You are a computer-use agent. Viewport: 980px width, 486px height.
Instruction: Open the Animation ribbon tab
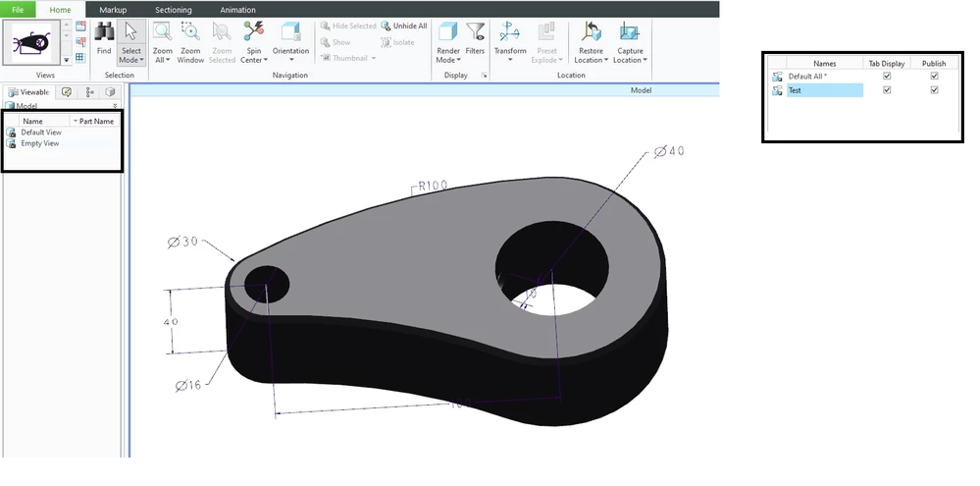pyautogui.click(x=237, y=10)
